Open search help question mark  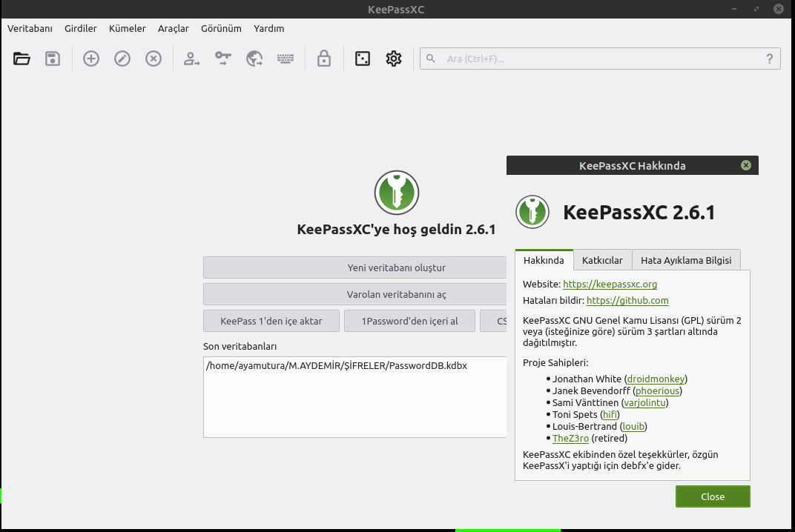point(770,59)
